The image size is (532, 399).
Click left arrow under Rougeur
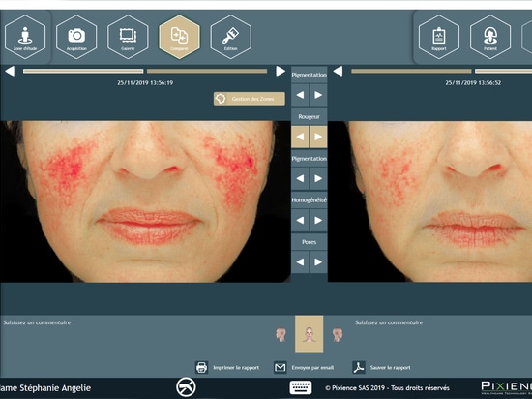coord(300,137)
